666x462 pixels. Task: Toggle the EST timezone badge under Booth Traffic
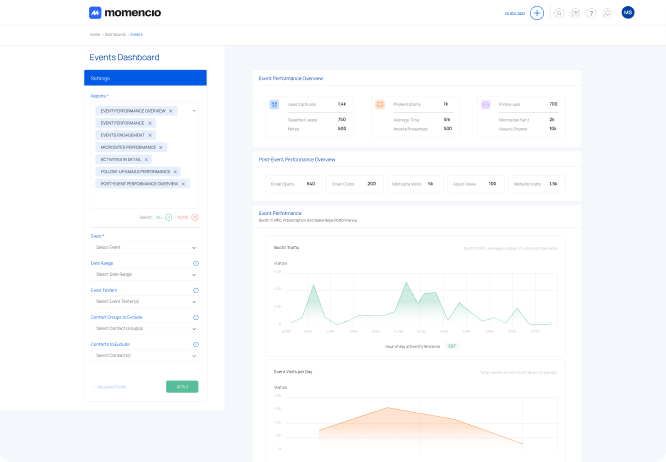point(452,346)
